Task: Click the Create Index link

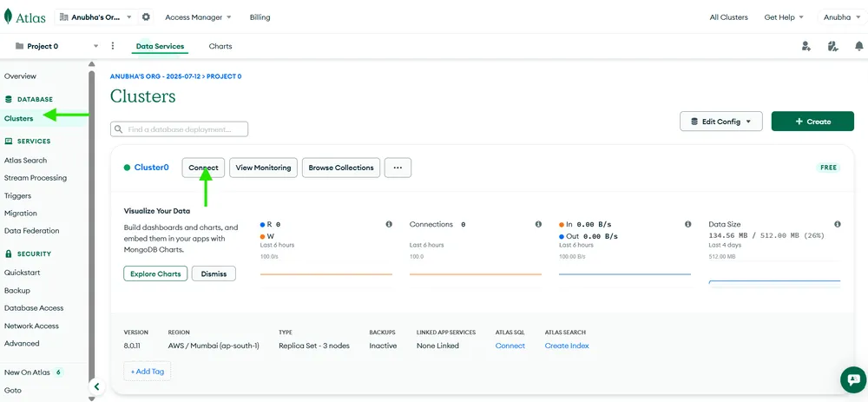Action: click(567, 346)
